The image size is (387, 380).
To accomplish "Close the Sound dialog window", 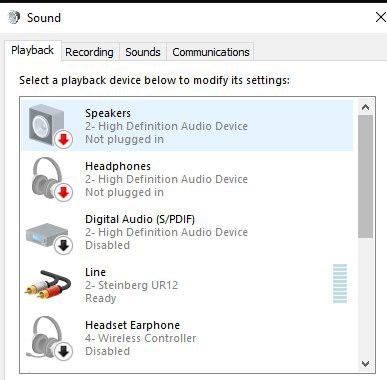I will tap(380, 17).
